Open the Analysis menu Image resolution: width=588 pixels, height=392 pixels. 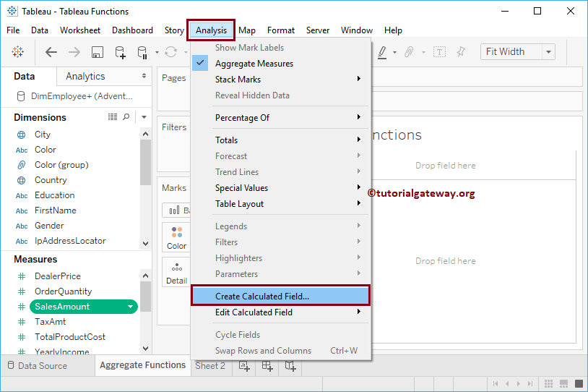point(211,30)
